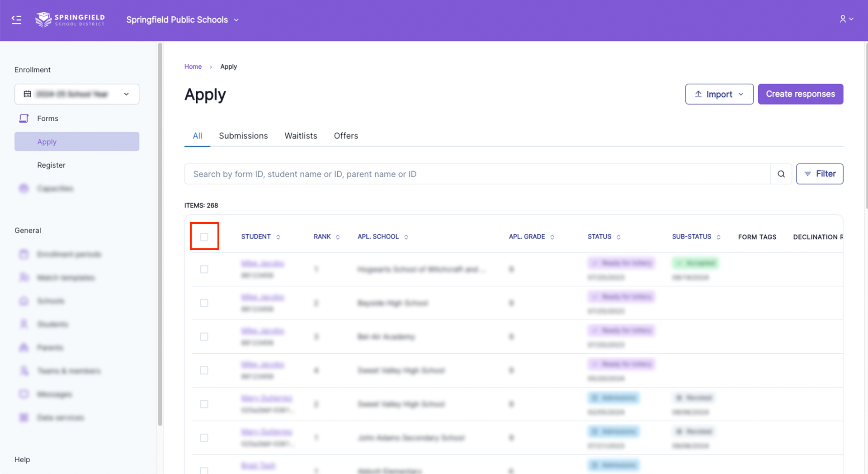
Task: Sort by Student column arrows
Action: click(278, 237)
